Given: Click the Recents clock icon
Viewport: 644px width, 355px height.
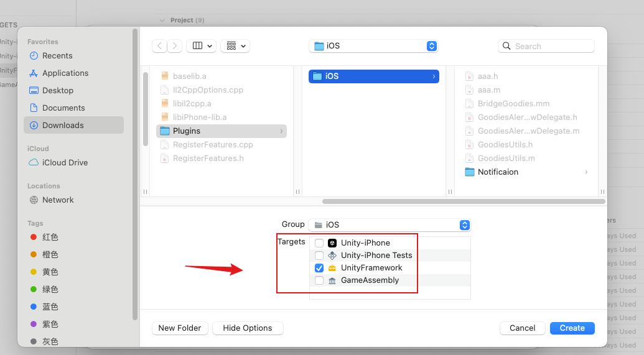Looking at the screenshot, I should 34,56.
